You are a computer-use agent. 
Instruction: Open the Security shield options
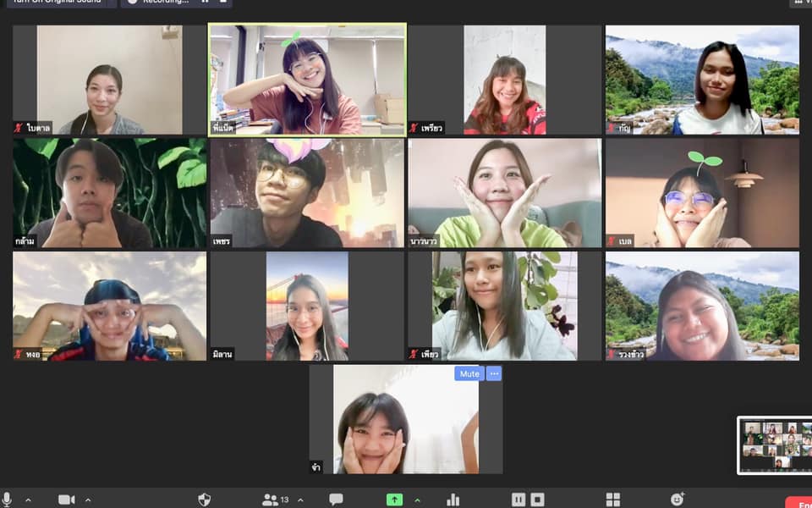[204, 500]
